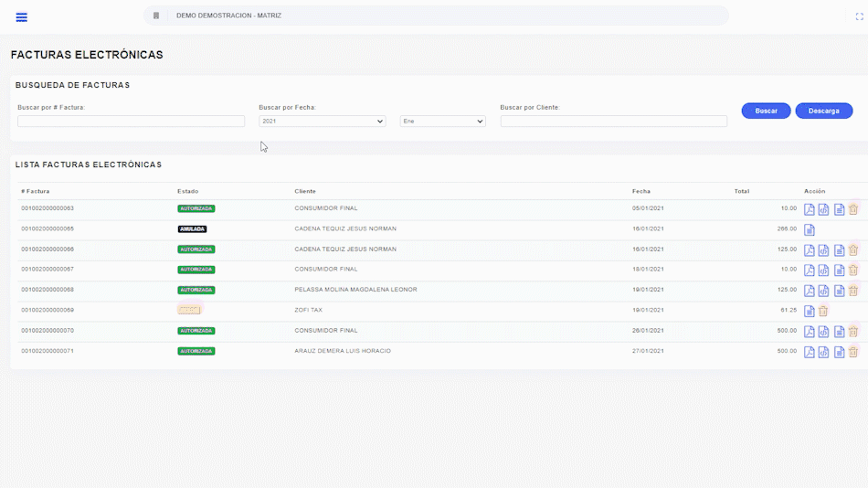Image resolution: width=868 pixels, height=488 pixels.
Task: Click the Descarga button
Action: tap(823, 111)
